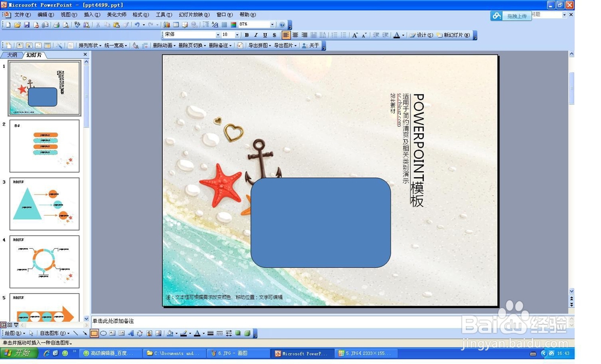Screen dimensions: 601x364
Task: Open the 文件 menu
Action: click(x=22, y=14)
